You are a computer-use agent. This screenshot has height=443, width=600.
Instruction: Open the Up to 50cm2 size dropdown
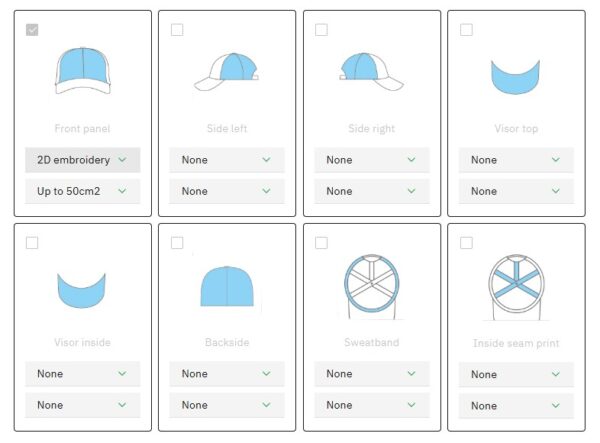(x=82, y=191)
